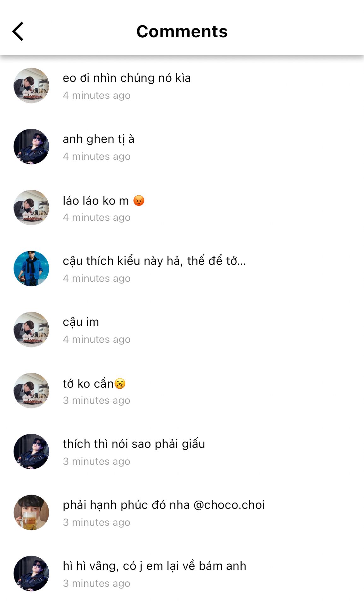
Task: Tap blue avatar beside "cậu thích kiểu này hả"
Action: coord(31,269)
